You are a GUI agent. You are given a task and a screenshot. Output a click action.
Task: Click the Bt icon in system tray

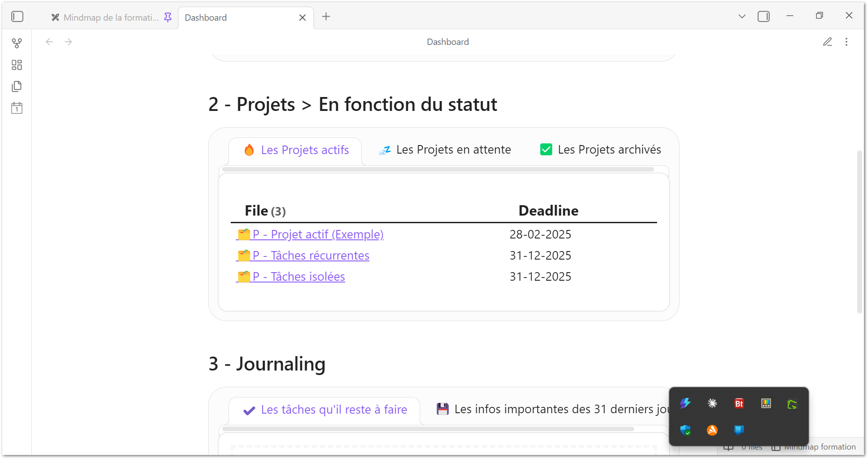point(739,403)
